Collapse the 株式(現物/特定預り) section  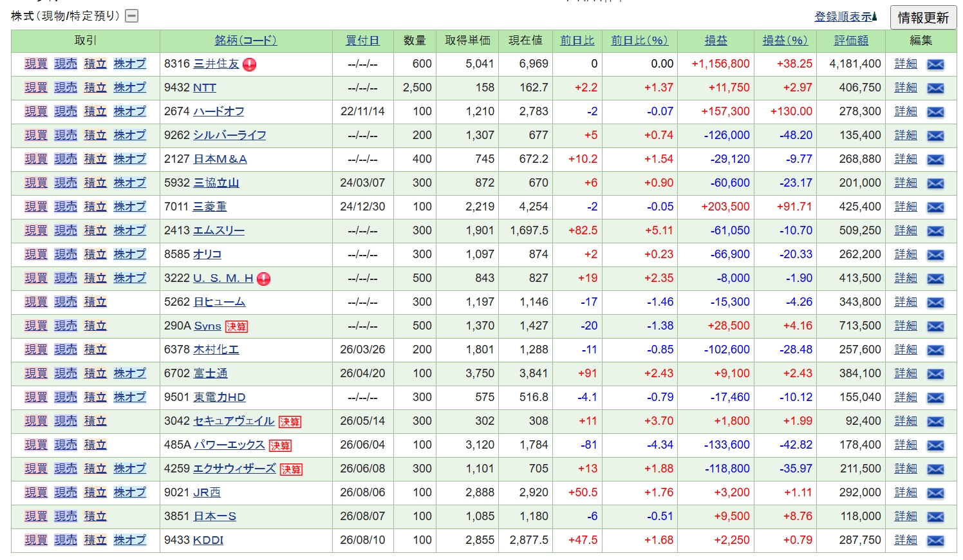pos(132,16)
